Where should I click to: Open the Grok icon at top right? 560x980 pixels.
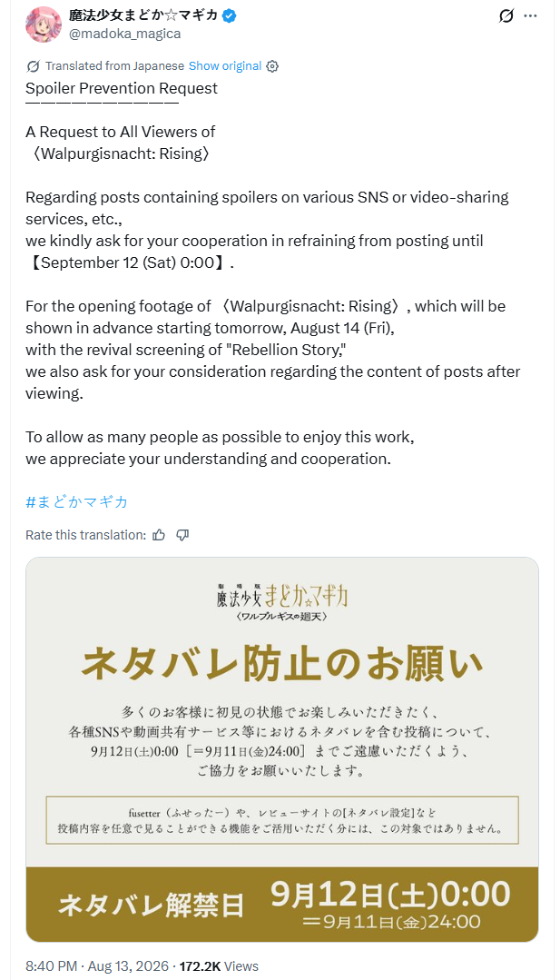(x=506, y=15)
